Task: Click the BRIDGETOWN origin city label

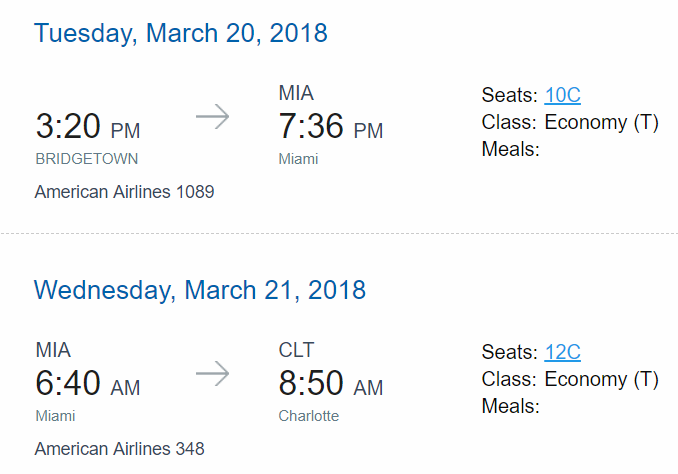Action: [86, 159]
